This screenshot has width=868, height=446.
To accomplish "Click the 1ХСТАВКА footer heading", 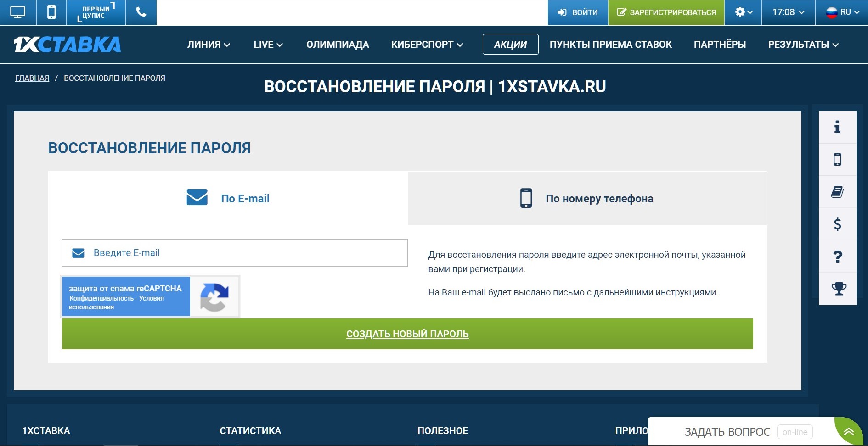I will [46, 431].
